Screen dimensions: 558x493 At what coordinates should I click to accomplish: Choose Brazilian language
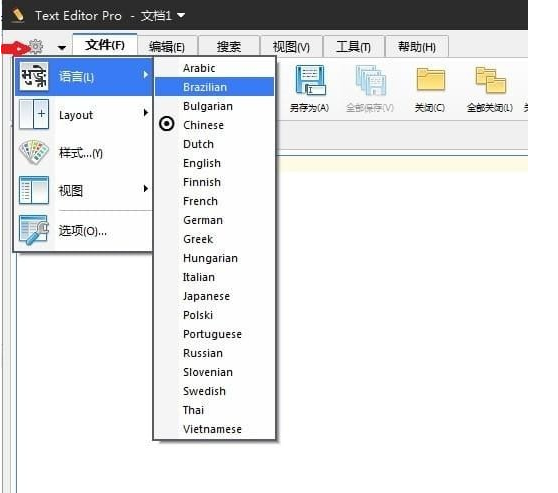tap(215, 87)
